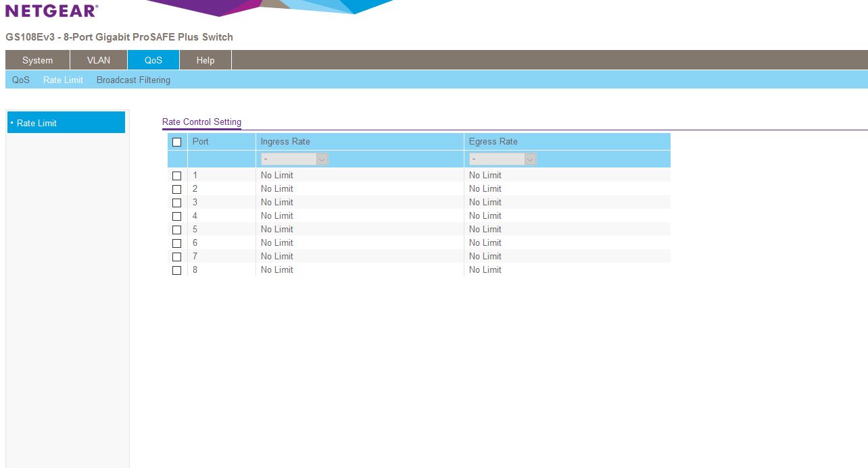Click port 8 ingress No Limit value
The height and width of the screenshot is (468, 868).
(277, 269)
